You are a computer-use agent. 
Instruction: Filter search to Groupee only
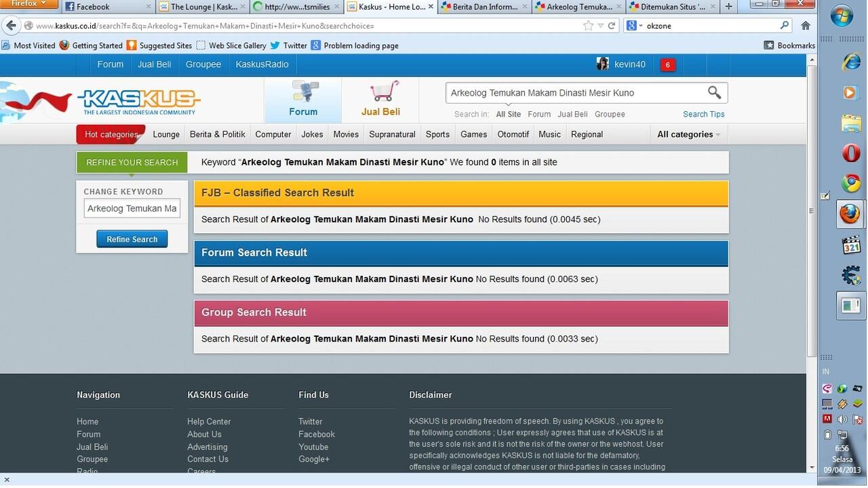(610, 115)
